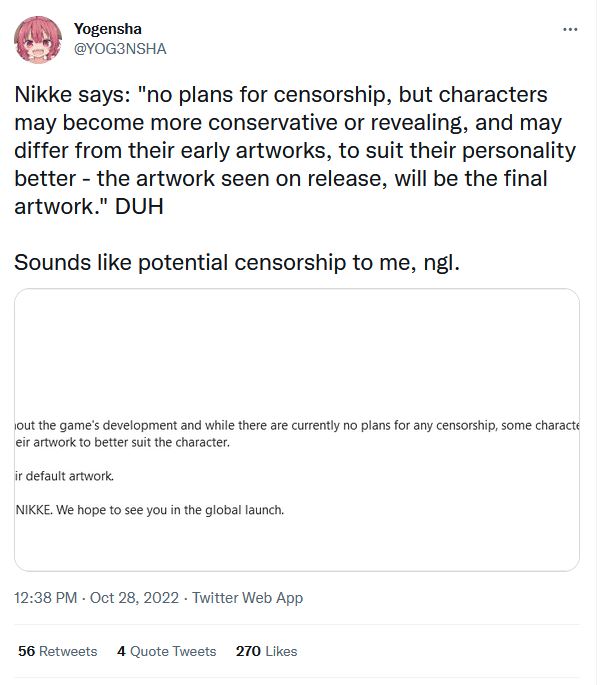View the 56 Retweets list
This screenshot has width=602, height=685.
pyautogui.click(x=58, y=651)
